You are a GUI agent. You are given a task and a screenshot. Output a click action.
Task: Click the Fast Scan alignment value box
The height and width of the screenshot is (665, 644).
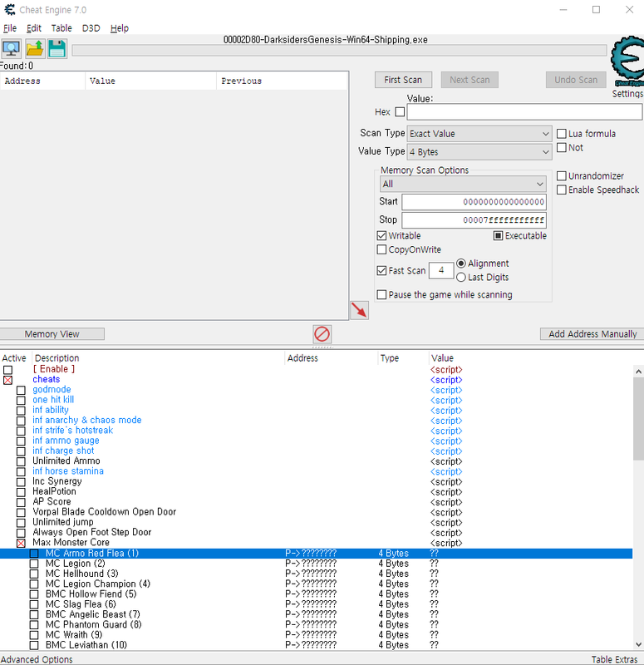click(x=441, y=271)
